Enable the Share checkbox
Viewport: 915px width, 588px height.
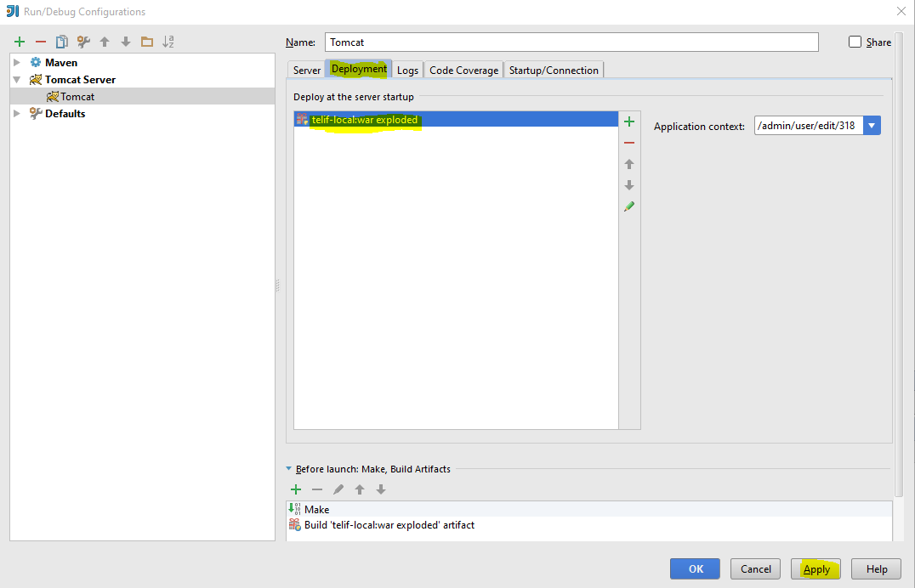click(855, 42)
